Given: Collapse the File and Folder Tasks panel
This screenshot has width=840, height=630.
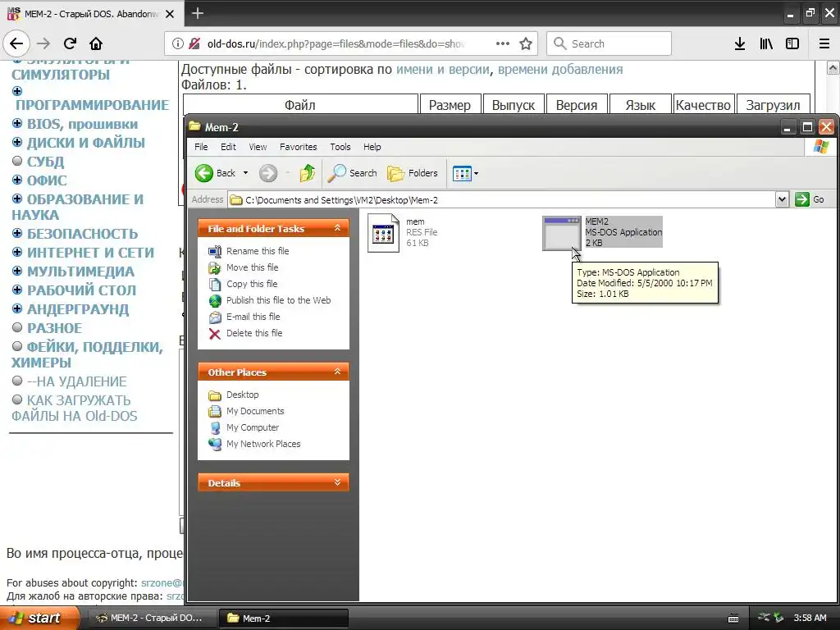Looking at the screenshot, I should coord(337,228).
